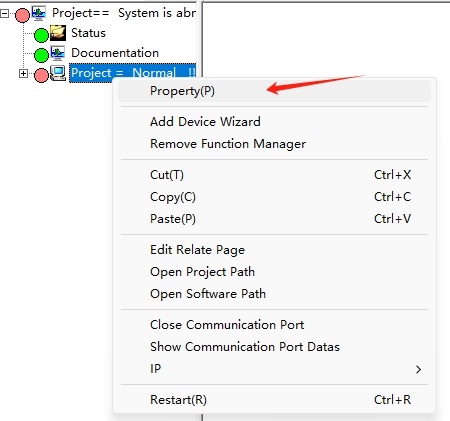
Task: Click the red status circle beside Project = Normal
Action: (41, 75)
